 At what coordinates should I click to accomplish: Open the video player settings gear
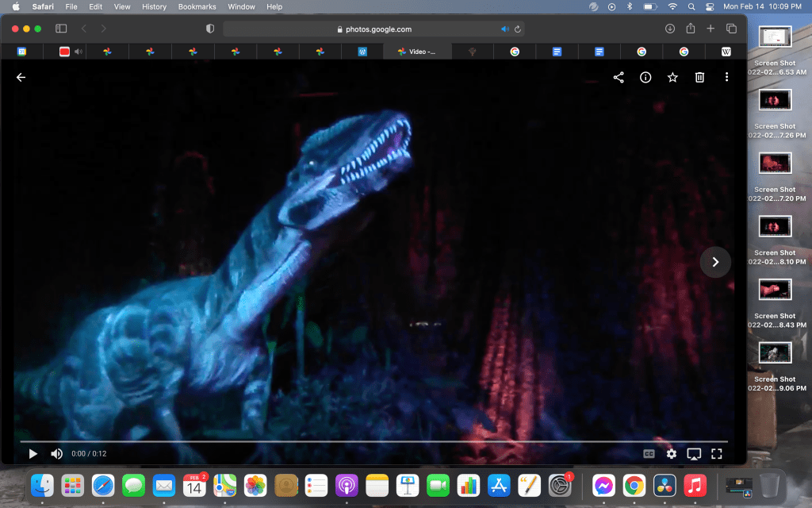click(671, 454)
